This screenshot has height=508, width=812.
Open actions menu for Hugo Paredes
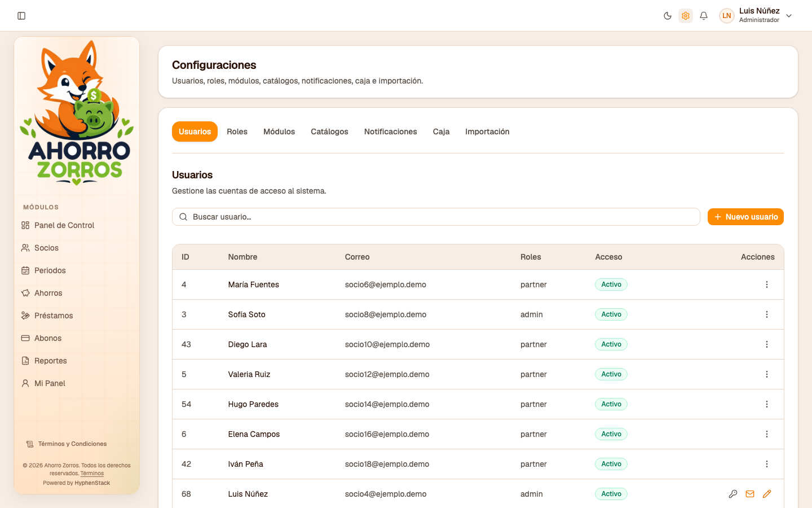(x=767, y=404)
